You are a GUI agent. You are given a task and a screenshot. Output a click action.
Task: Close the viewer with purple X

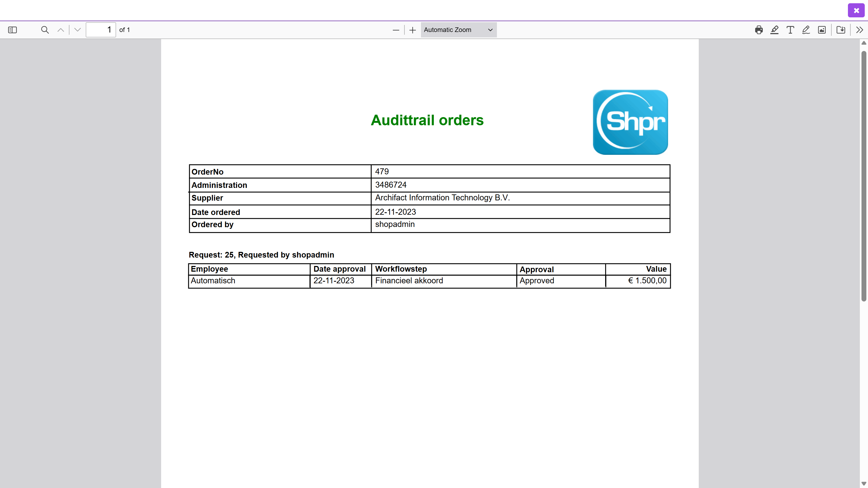click(856, 11)
